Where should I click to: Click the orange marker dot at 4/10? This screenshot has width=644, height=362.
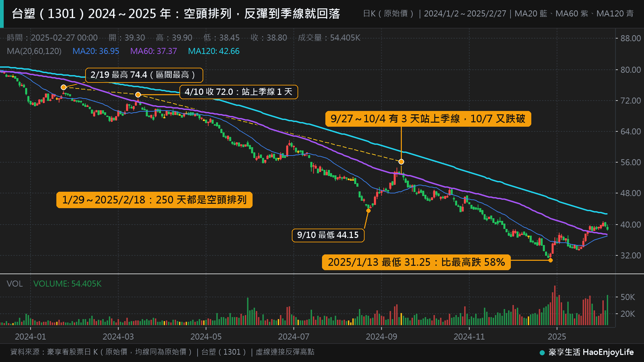pos(138,95)
